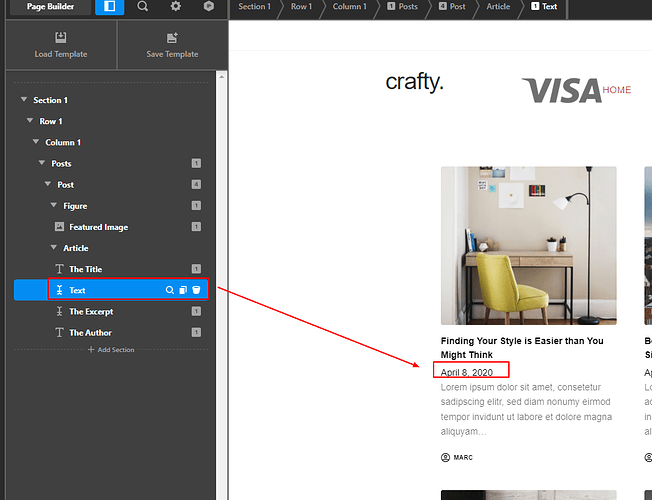This screenshot has width=652, height=500.
Task: Collapse the Row 1 node arrow
Action: [30, 121]
